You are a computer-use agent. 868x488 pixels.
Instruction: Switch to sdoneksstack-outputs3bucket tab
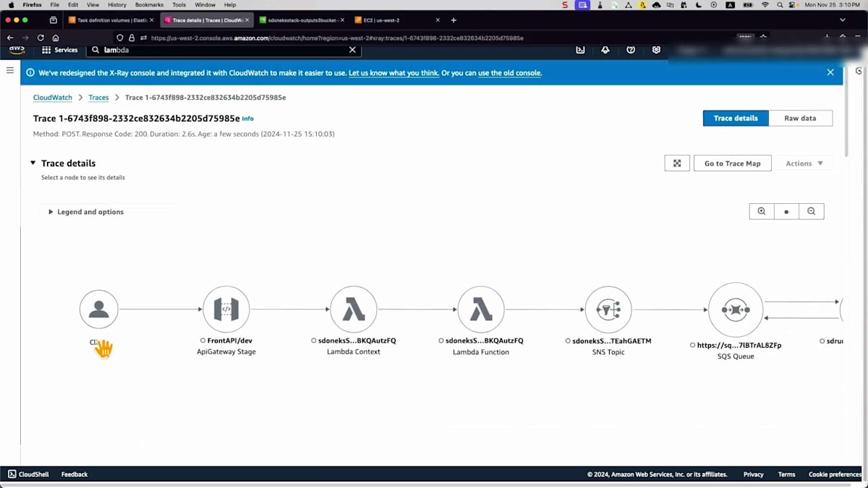point(301,20)
